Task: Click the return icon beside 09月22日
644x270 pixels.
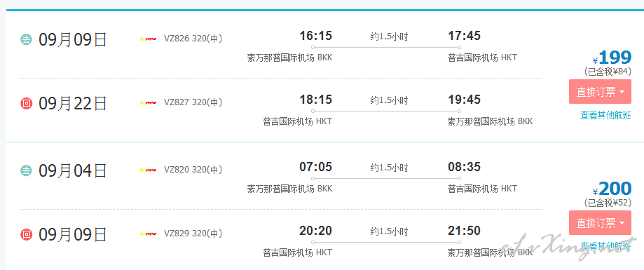Action: 27,104
